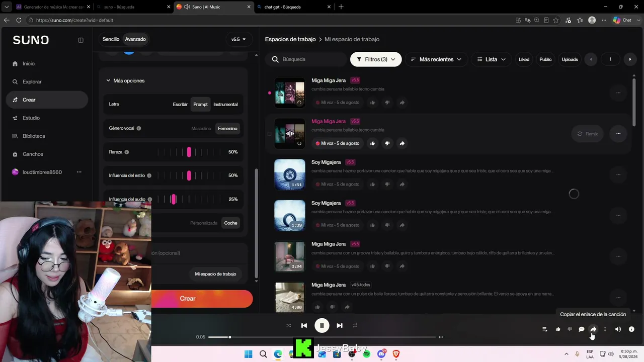Toggle the Public filter
This screenshot has height=362, width=644.
click(x=545, y=59)
